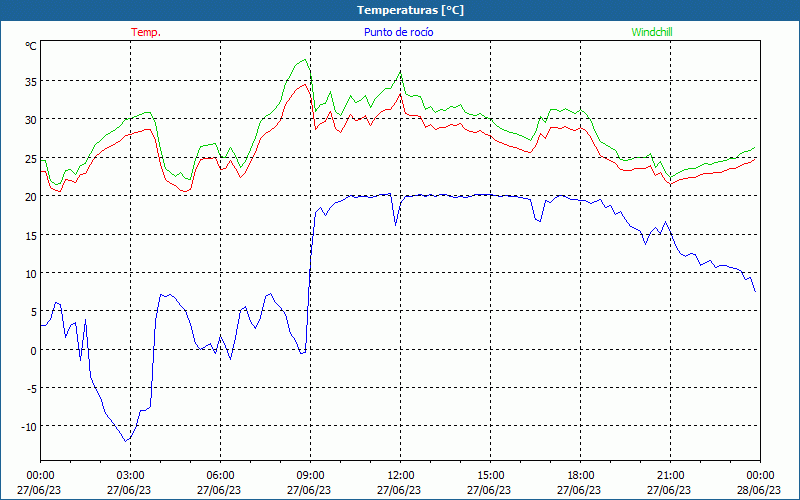The image size is (800, 500).
Task: Click the 27/06/23 date under 12:00
Action: 399,490
